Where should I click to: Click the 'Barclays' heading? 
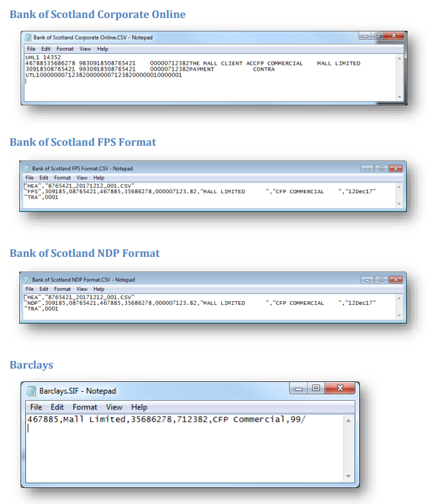pos(31,365)
